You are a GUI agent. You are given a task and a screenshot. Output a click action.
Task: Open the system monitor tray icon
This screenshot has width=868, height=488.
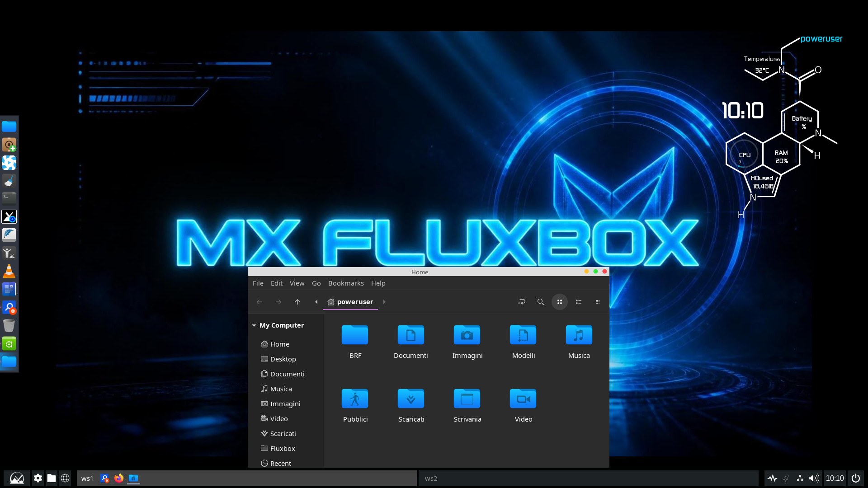click(772, 478)
